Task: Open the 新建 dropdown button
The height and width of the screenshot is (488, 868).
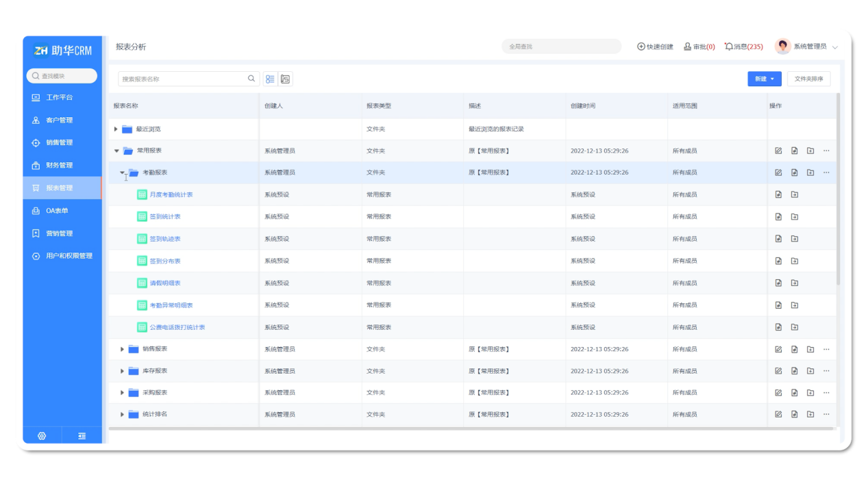Action: (x=764, y=79)
